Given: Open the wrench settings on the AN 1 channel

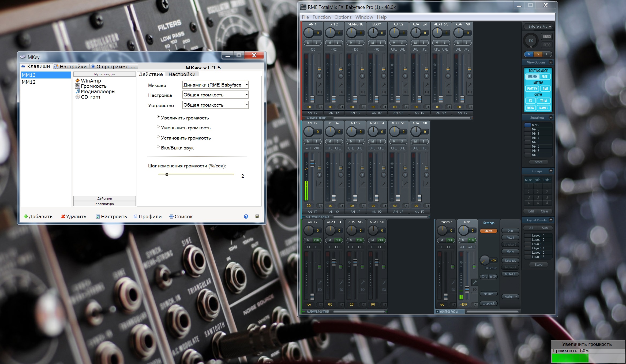Looking at the screenshot, I should (x=320, y=85).
